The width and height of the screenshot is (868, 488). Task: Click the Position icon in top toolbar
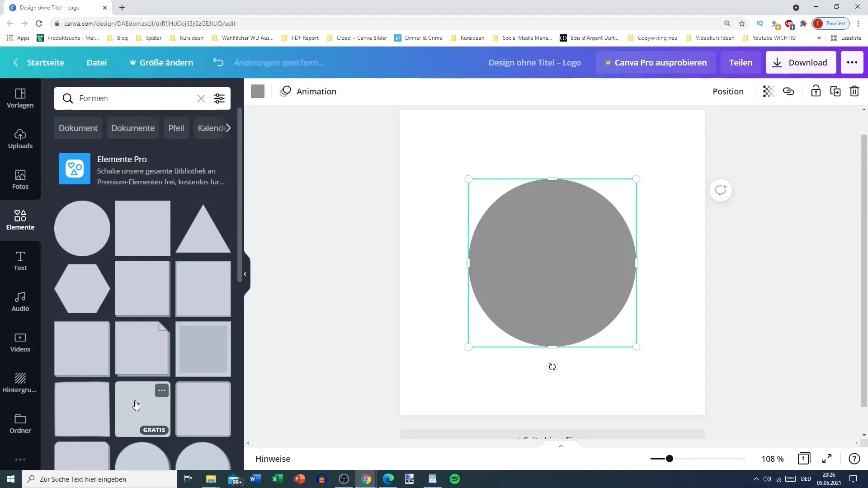[x=728, y=91]
